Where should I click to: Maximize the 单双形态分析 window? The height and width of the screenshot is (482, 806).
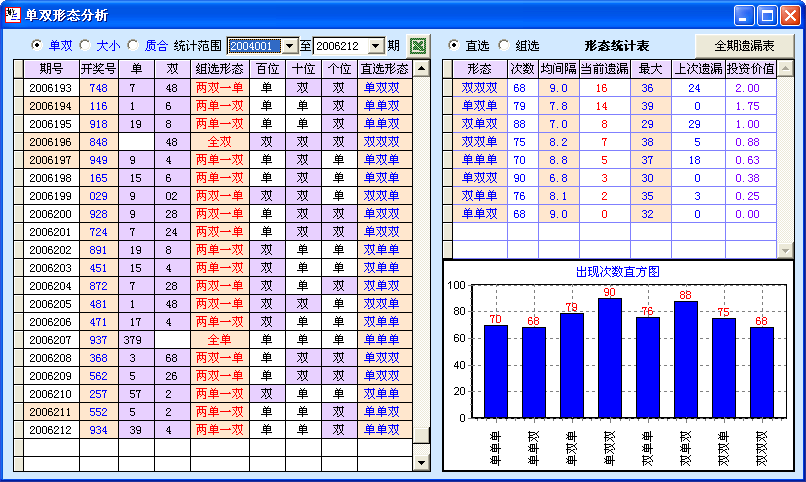pos(767,15)
